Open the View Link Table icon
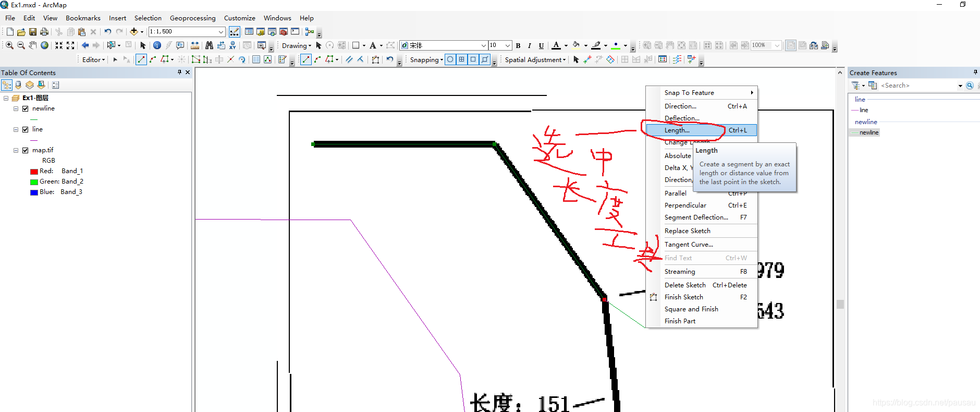 point(663,59)
